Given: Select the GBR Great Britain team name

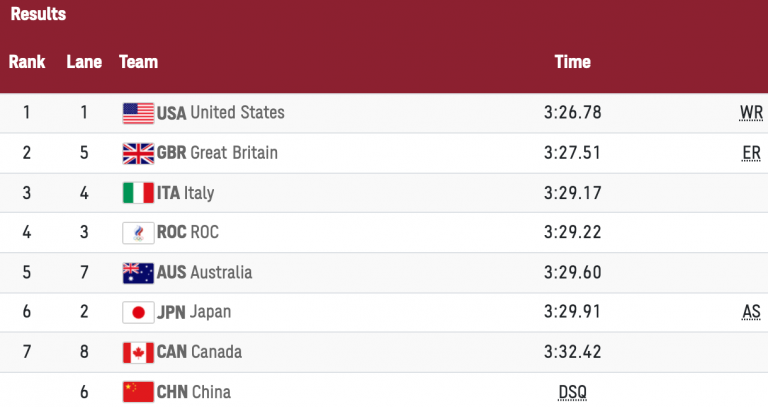Looking at the screenshot, I should pos(217,153).
